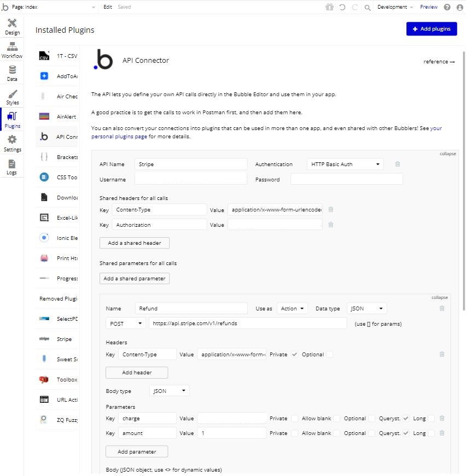The image size is (466, 476).
Task: Open the Settings tab in sidebar
Action: point(12,143)
